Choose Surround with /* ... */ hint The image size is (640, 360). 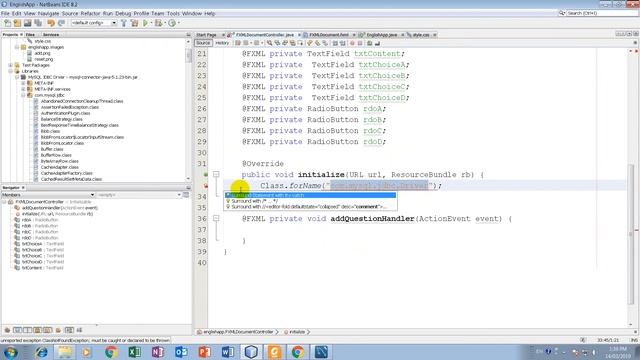click(x=310, y=201)
